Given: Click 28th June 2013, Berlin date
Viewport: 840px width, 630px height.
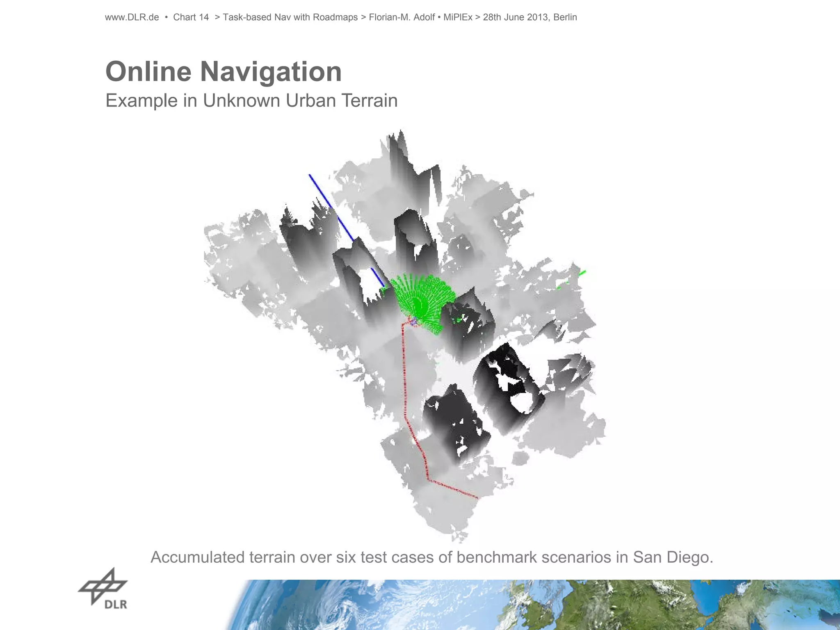Looking at the screenshot, I should [x=530, y=17].
